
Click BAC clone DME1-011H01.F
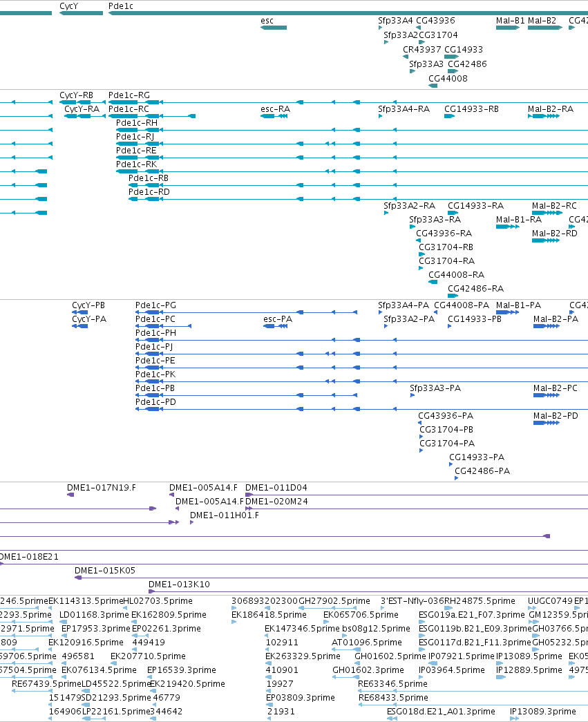225,515
